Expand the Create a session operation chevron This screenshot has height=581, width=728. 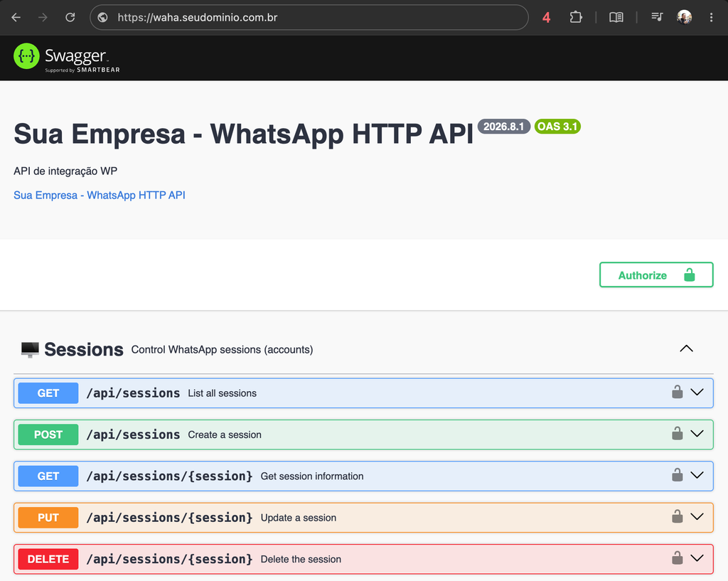click(x=697, y=434)
